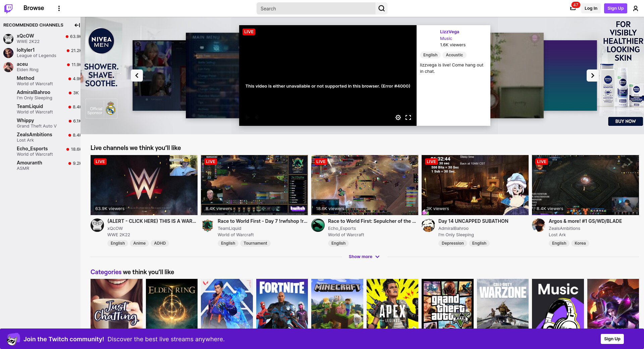Go to previous featured carousel stream
Screen dimensions: 644x349
coord(137,76)
